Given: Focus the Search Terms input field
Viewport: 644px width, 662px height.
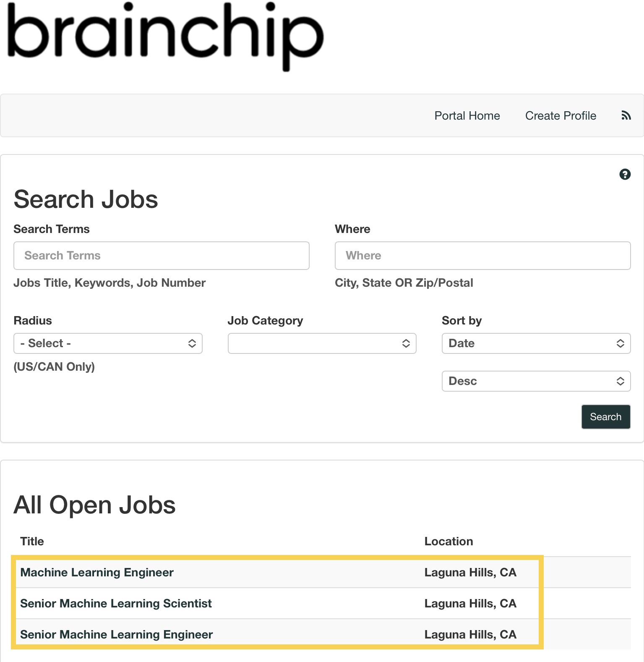Looking at the screenshot, I should click(161, 256).
